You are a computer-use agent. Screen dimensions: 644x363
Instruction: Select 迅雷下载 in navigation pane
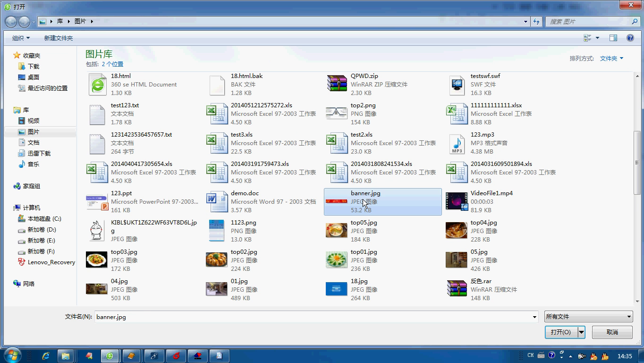(x=39, y=154)
